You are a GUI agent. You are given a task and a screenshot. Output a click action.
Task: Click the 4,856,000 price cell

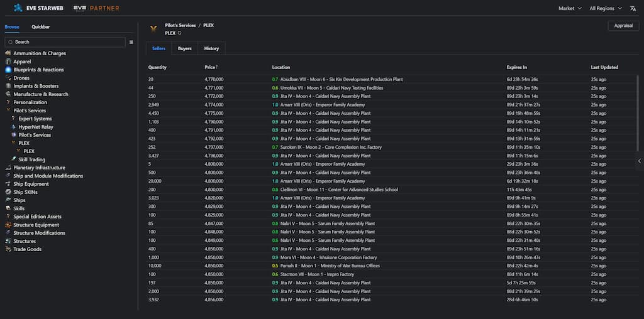pos(214,300)
